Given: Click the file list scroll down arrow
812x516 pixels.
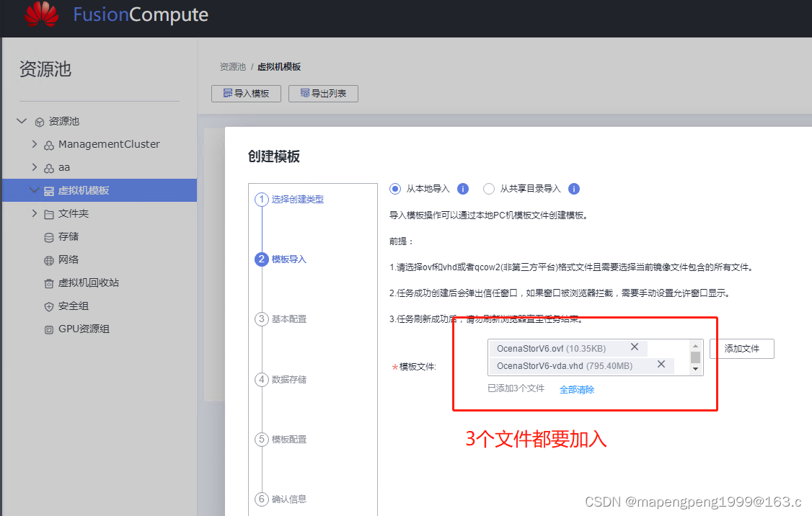Looking at the screenshot, I should (695, 369).
